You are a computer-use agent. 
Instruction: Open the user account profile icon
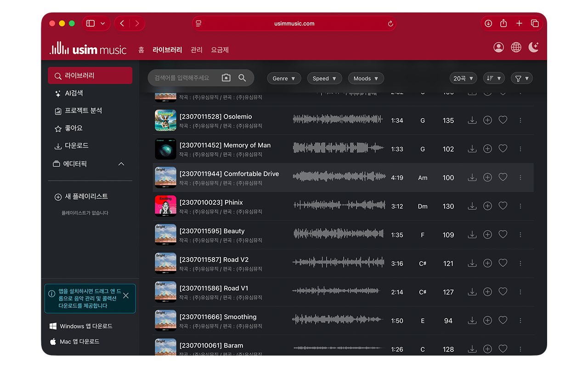(498, 47)
